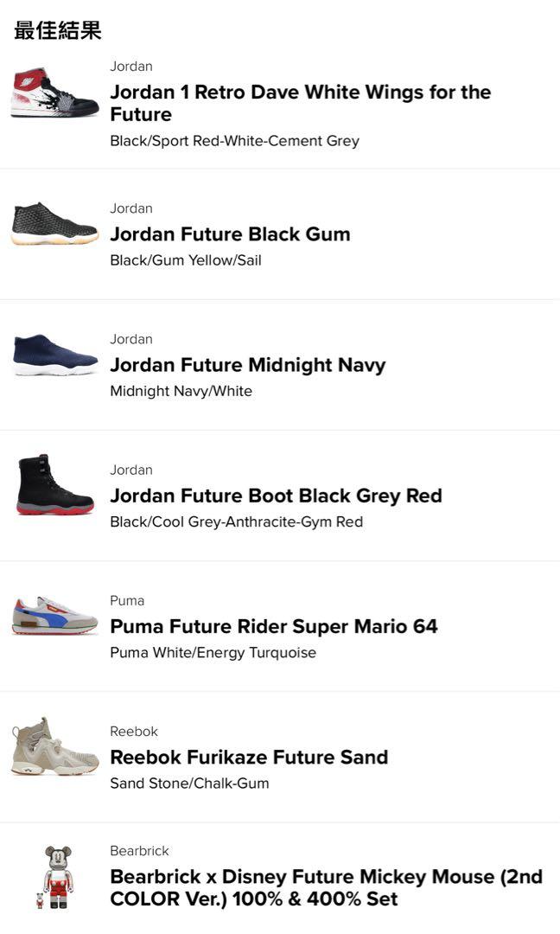Select the Jordan Future Black Gum product title

point(230,234)
